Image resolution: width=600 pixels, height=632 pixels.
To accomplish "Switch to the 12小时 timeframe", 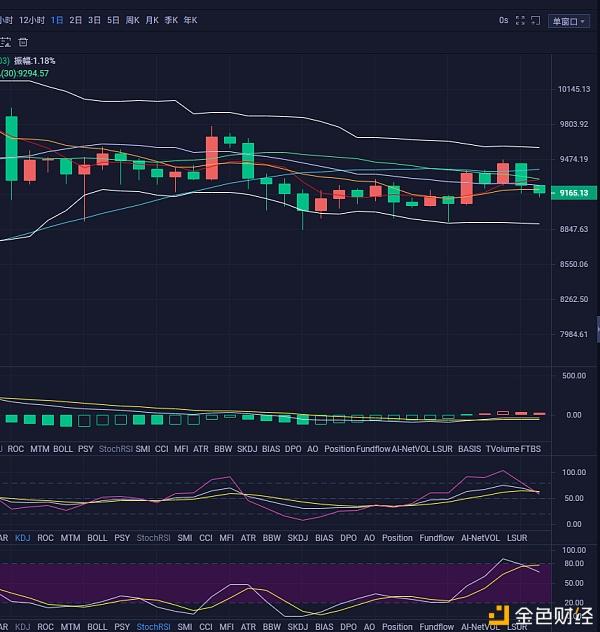I will click(32, 20).
